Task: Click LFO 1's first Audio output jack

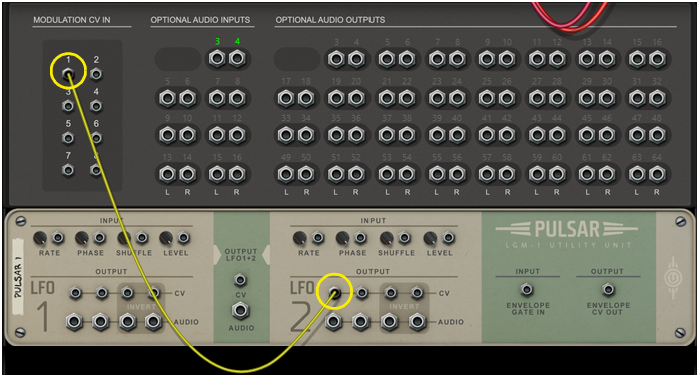Action: (74, 321)
